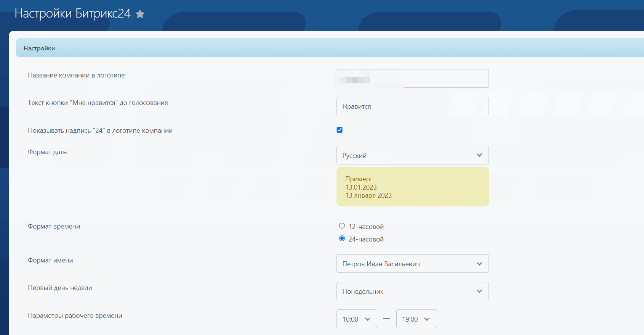Image resolution: width=644 pixels, height=335 pixels.
Task: Click the label Параметры рабочего времени
Action: (75, 316)
